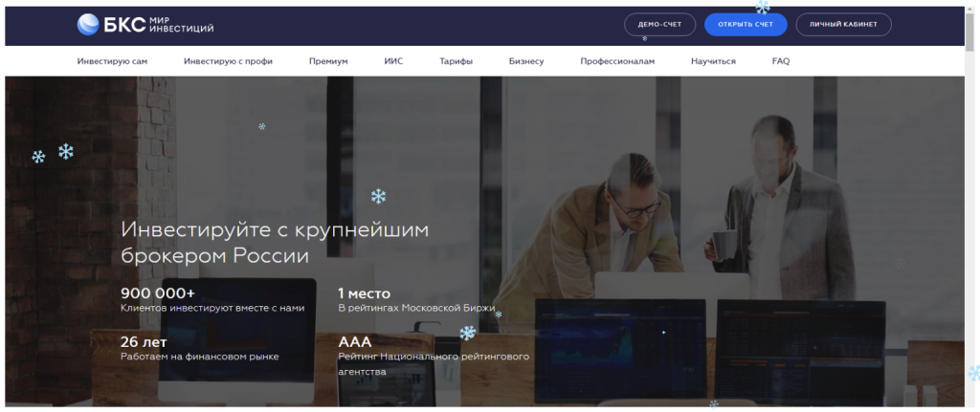
Task: Click the headline Инвестируйте с крупнейшим брокером России
Action: pos(275,243)
